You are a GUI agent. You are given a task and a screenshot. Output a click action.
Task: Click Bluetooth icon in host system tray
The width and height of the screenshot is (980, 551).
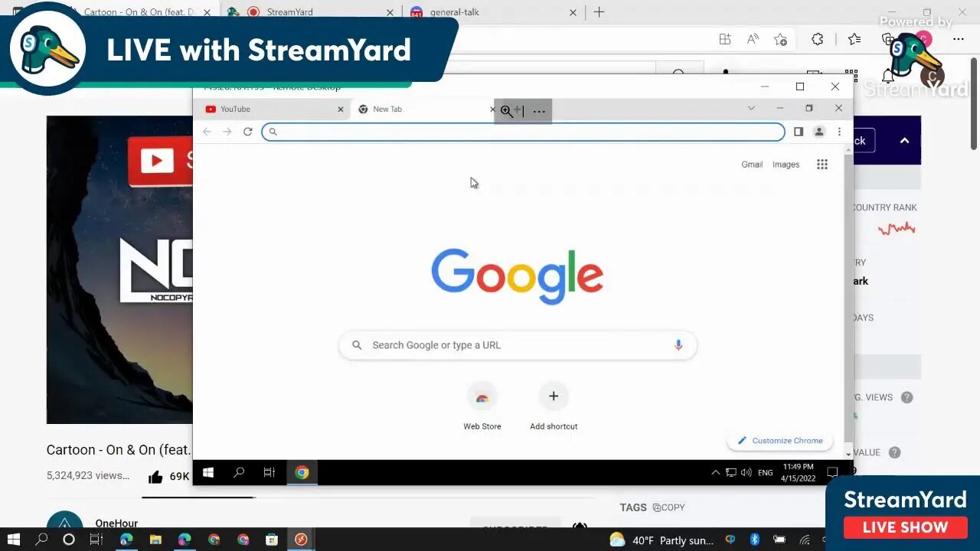pyautogui.click(x=755, y=540)
